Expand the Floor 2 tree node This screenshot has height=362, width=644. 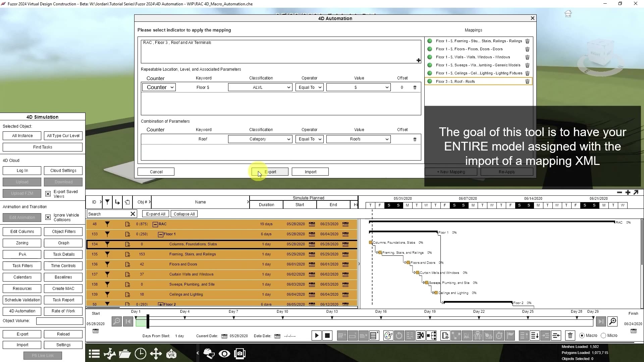[x=161, y=304]
